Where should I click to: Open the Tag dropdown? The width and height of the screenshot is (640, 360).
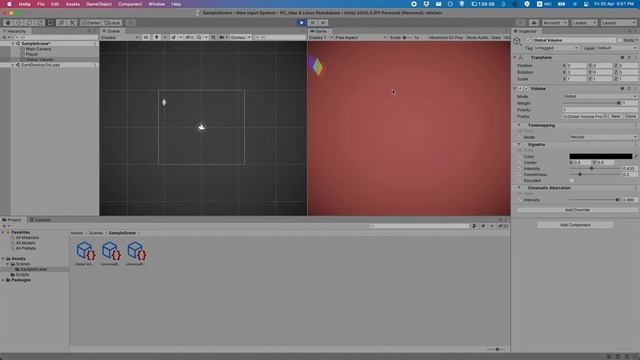point(556,48)
